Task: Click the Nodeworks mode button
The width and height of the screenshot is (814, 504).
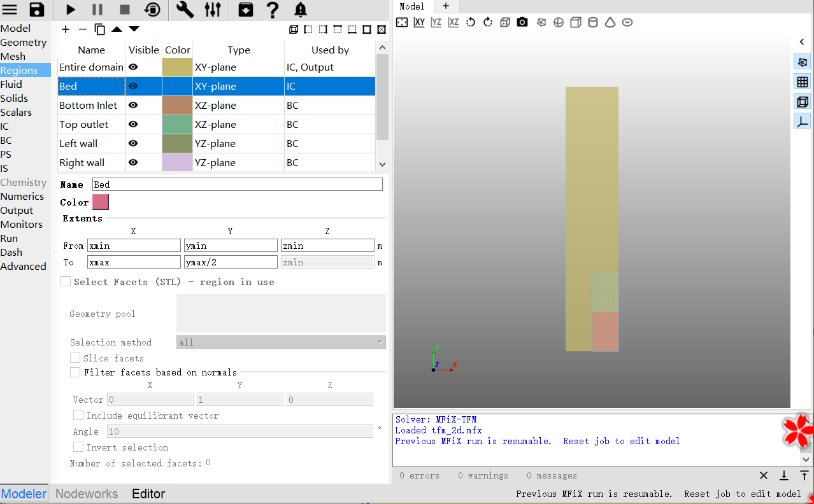Action: [x=87, y=494]
